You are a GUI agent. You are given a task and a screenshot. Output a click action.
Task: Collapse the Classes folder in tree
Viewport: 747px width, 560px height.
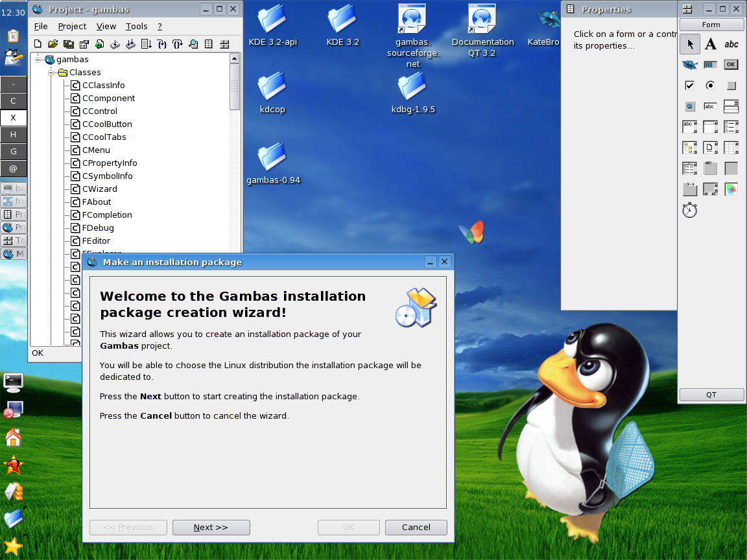click(x=51, y=73)
